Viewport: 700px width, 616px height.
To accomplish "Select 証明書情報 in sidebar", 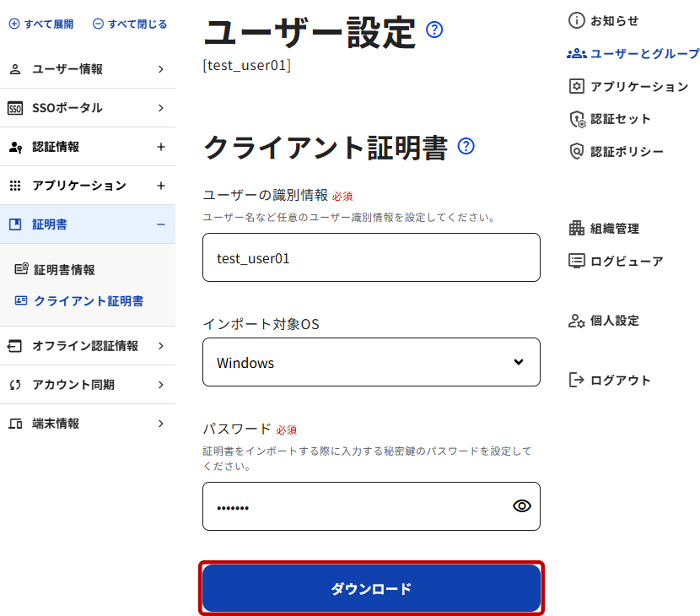I will (x=64, y=270).
